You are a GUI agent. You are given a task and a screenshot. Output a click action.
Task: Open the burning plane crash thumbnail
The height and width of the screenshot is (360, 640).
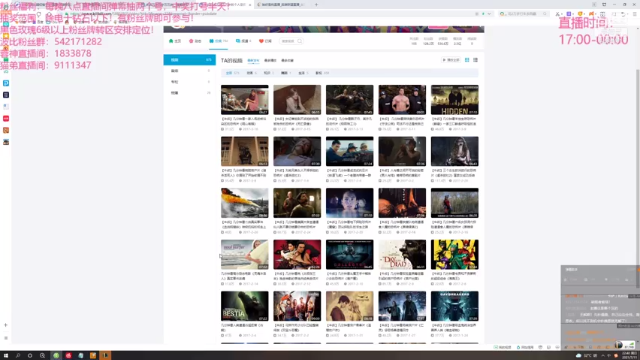point(244,203)
